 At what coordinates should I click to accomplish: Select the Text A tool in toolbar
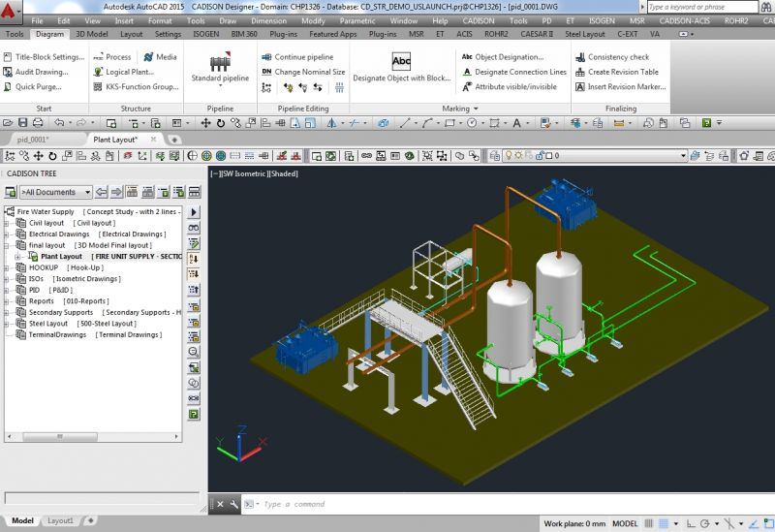click(x=516, y=123)
